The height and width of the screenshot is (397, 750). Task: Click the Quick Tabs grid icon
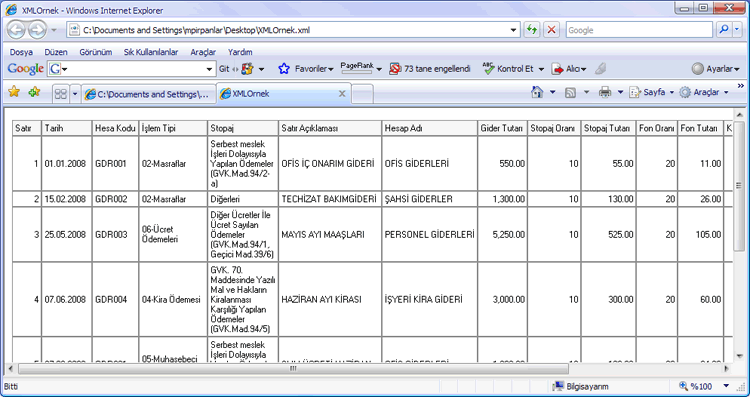[60, 94]
